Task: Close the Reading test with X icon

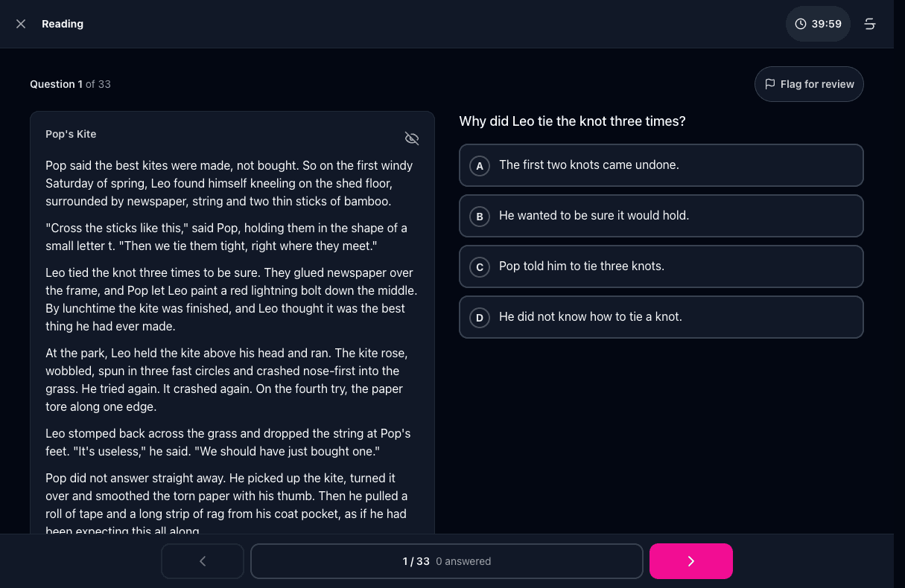Action: 21,24
